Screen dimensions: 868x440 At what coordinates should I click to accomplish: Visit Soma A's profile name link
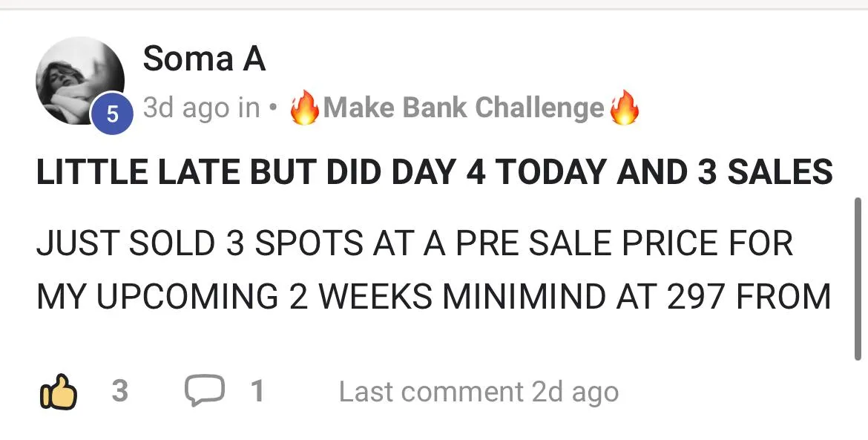[204, 59]
